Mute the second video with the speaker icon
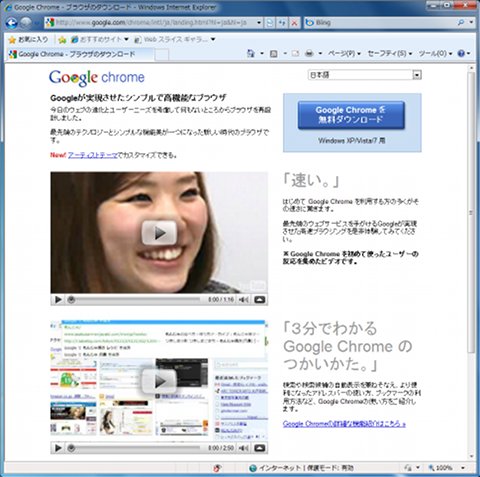Viewport: 480px width, 477px height. (244, 448)
